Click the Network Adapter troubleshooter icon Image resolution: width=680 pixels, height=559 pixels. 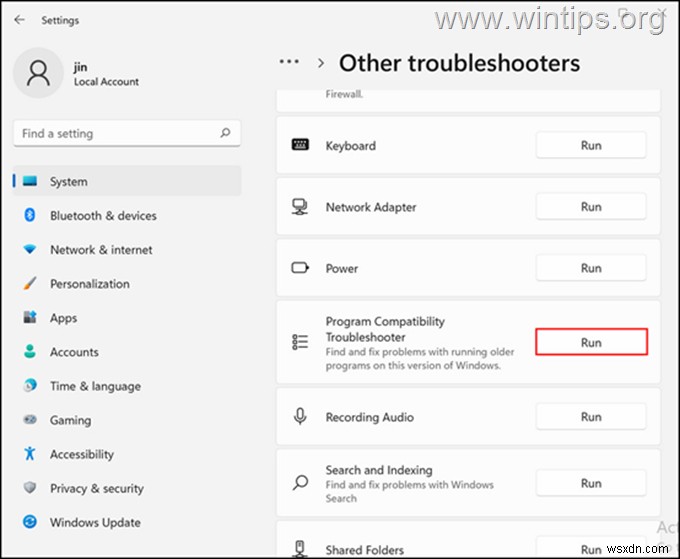click(x=300, y=206)
